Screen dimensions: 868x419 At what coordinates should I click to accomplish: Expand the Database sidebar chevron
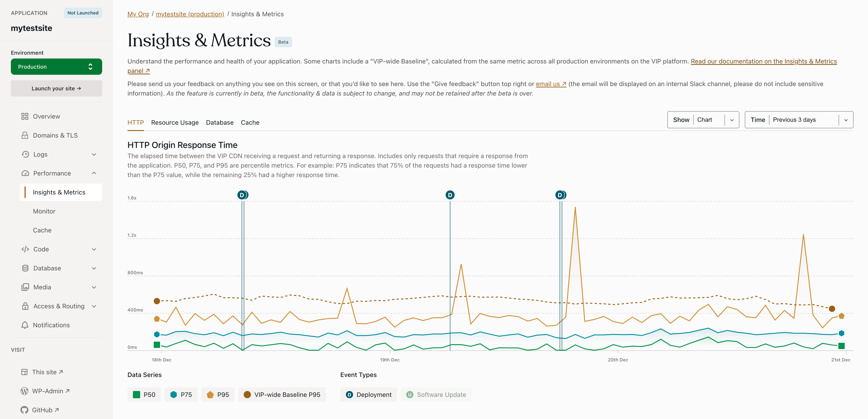coord(94,268)
